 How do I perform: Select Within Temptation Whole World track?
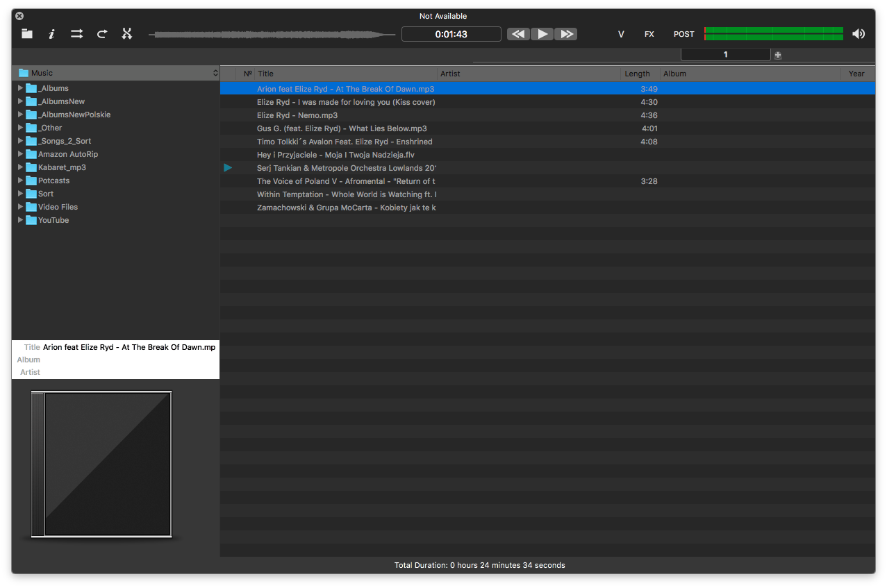[547, 194]
